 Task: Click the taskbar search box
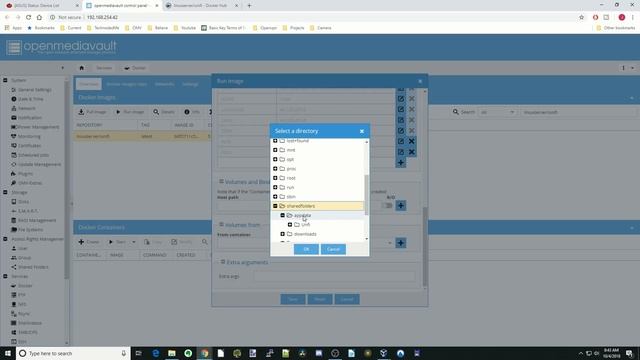coord(73,353)
